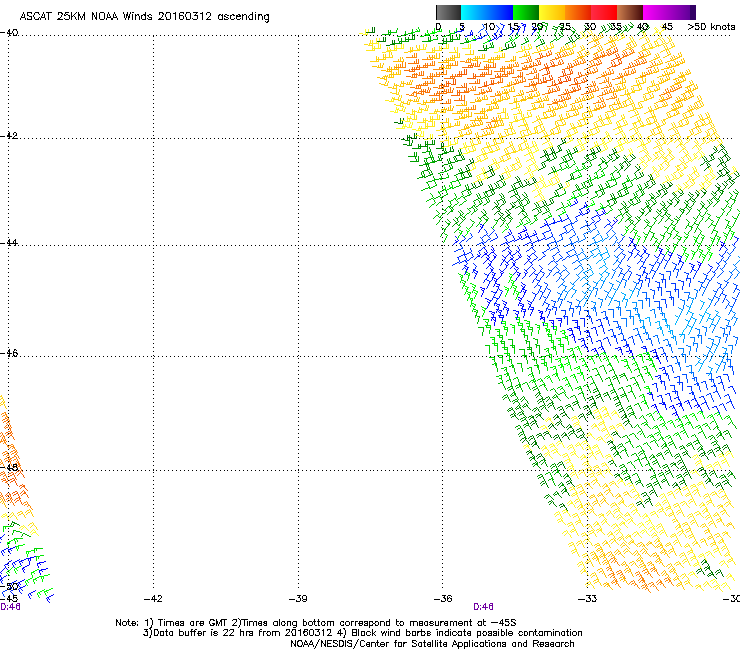740x650 pixels.
Task: Click the '-42' latitude axis label
Action: click(x=9, y=135)
